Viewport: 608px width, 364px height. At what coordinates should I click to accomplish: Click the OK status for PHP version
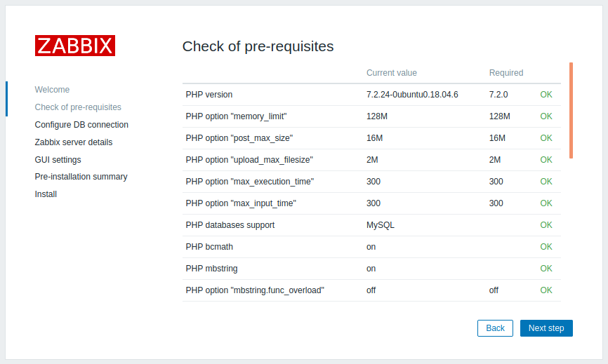[546, 95]
